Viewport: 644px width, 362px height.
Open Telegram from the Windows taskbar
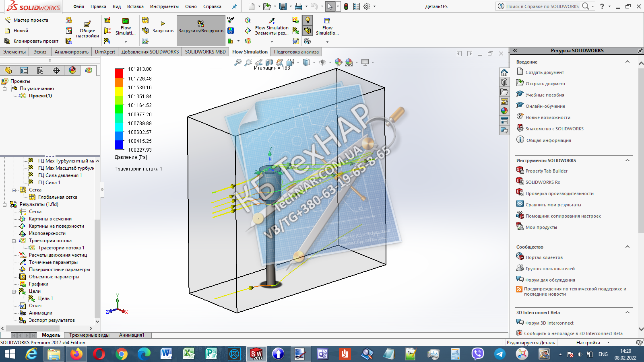coord(500,354)
